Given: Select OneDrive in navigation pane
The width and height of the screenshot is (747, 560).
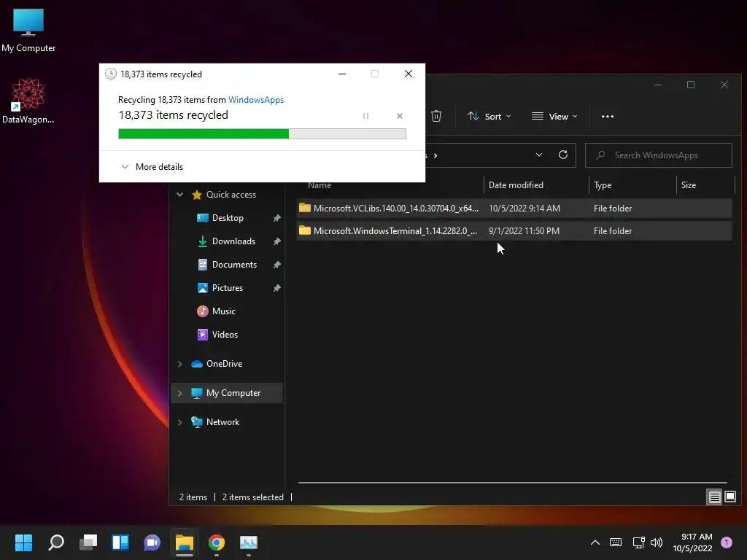Looking at the screenshot, I should coord(224,363).
